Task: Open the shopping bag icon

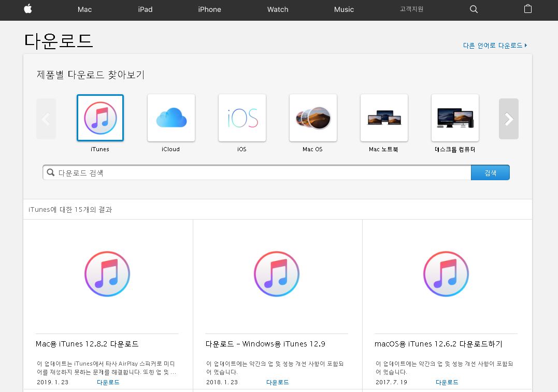Action: (x=528, y=9)
